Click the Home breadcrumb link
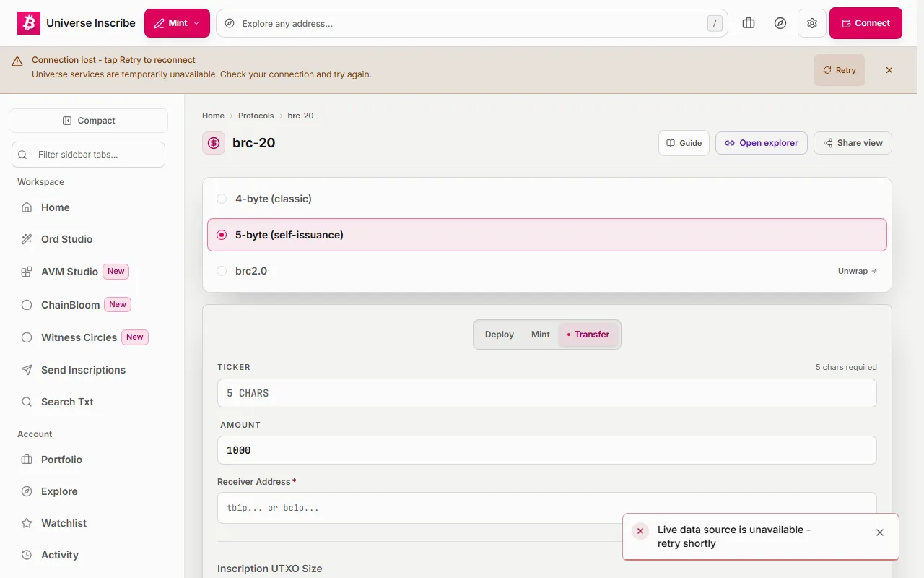 pos(213,116)
